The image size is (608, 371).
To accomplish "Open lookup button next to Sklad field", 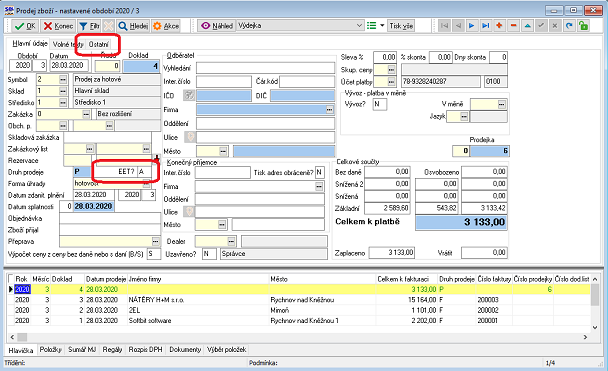I will (x=63, y=91).
